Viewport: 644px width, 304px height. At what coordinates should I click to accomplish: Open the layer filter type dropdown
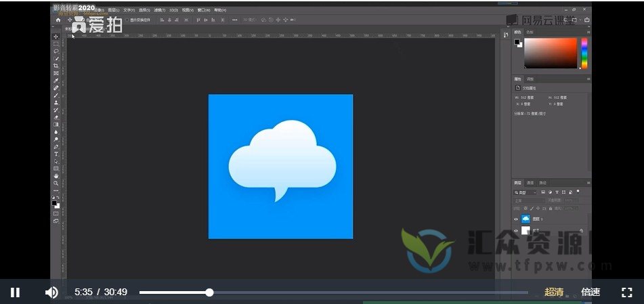(525, 192)
